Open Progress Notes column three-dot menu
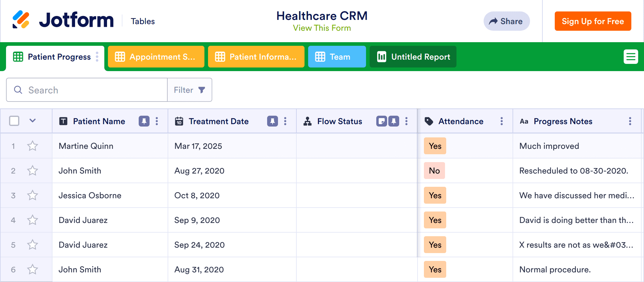The height and width of the screenshot is (282, 644). point(630,121)
